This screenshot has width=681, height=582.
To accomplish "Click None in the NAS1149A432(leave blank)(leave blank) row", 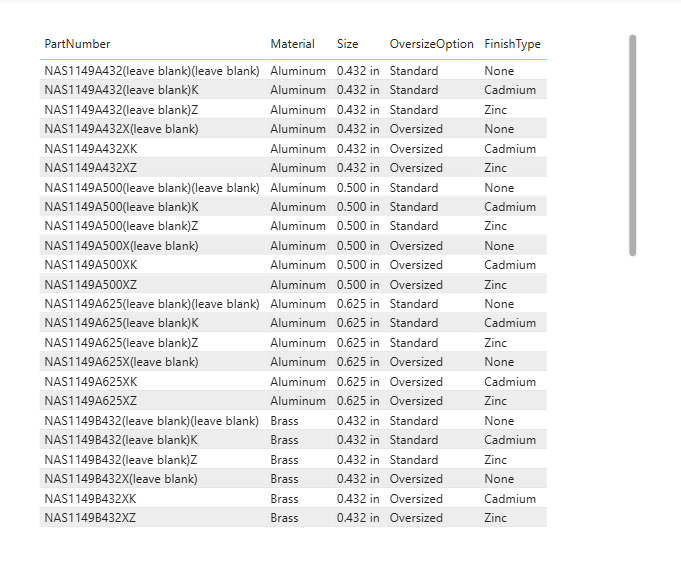I will click(x=499, y=71).
